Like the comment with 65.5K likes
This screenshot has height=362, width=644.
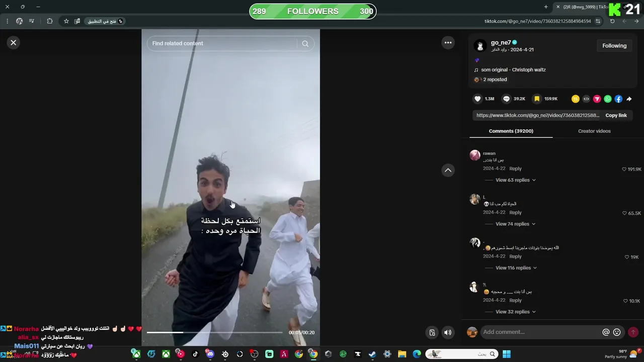pos(624,213)
